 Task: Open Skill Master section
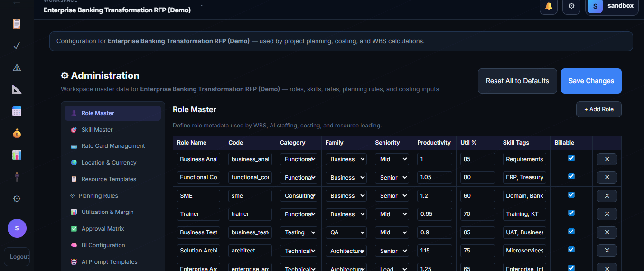[x=113, y=130]
